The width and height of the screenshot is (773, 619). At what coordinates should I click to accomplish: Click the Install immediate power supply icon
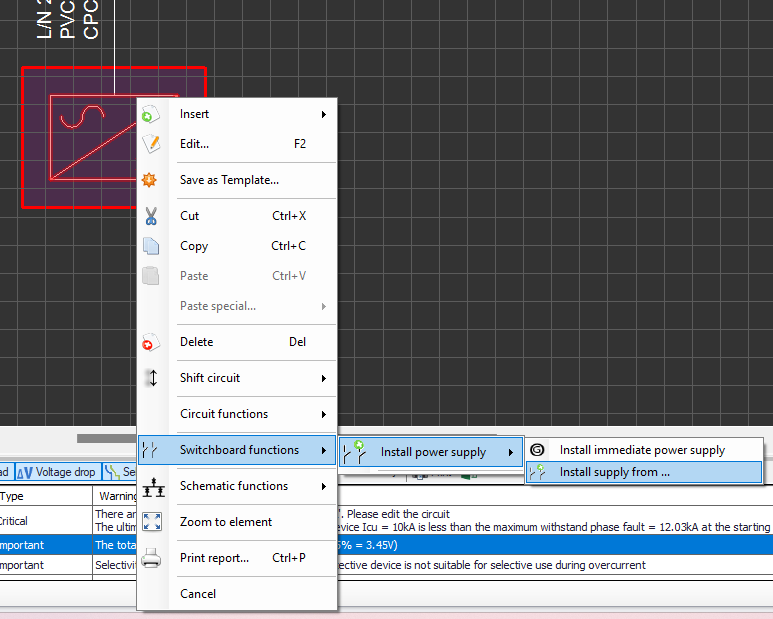538,450
